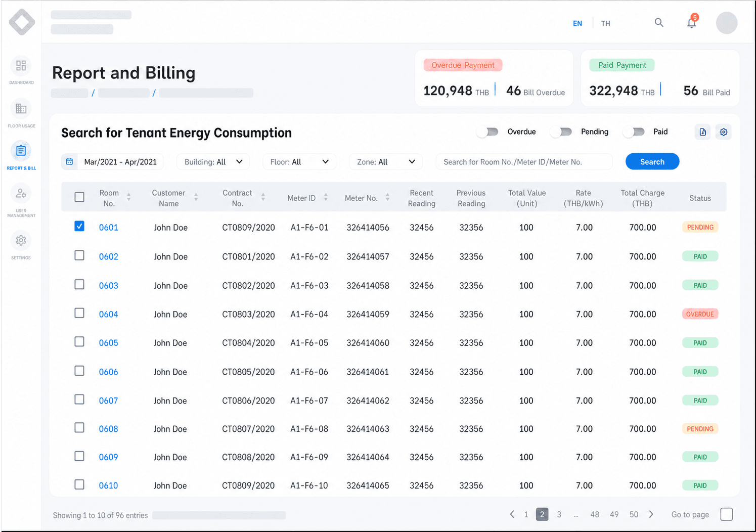The image size is (756, 532).
Task: Check the checkbox for room 0602
Action: (x=79, y=255)
